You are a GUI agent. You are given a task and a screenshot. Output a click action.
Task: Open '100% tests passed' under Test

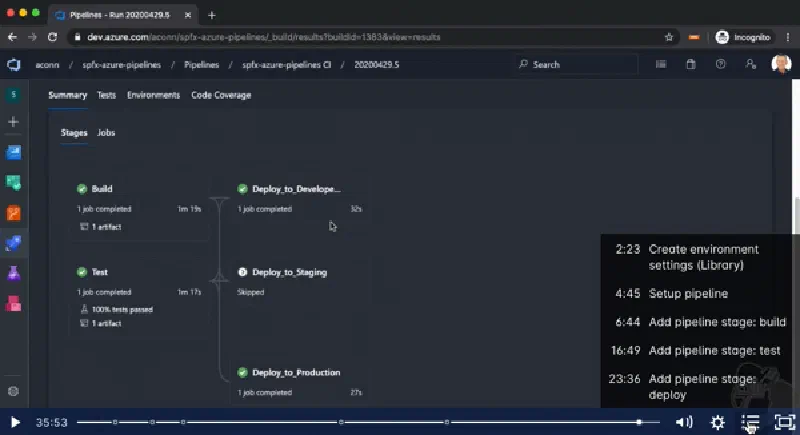[x=117, y=310]
